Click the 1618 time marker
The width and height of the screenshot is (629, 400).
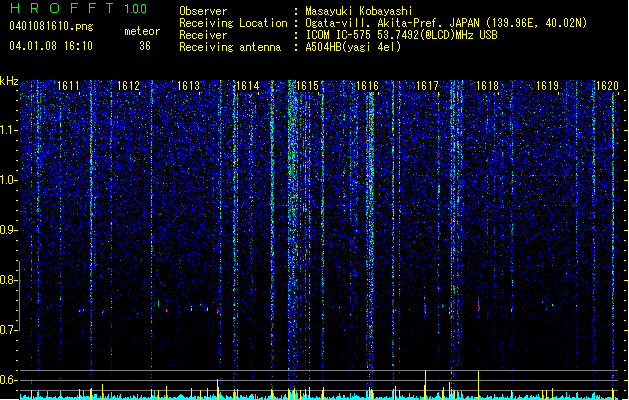[x=487, y=86]
